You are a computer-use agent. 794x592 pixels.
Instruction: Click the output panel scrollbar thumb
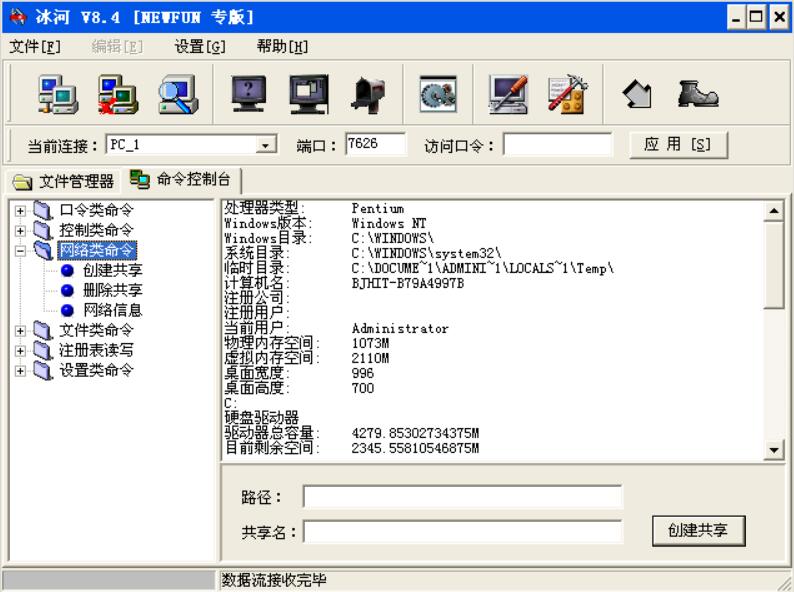(x=773, y=265)
